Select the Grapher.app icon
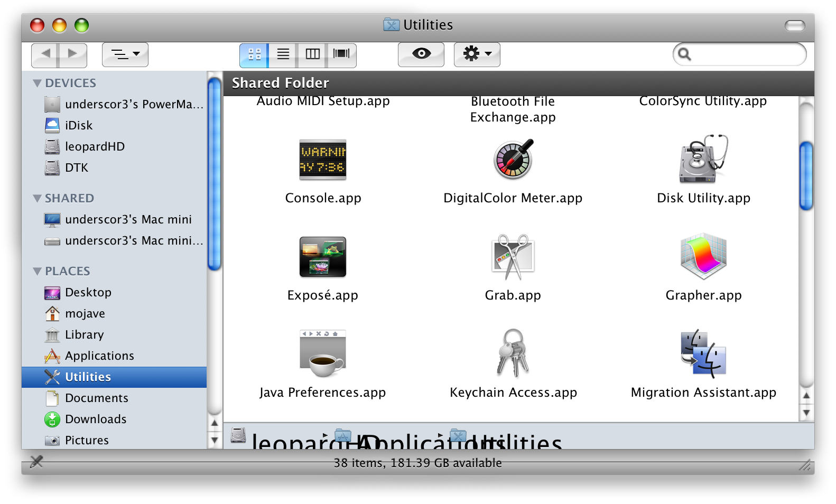The height and width of the screenshot is (504, 836). [703, 256]
